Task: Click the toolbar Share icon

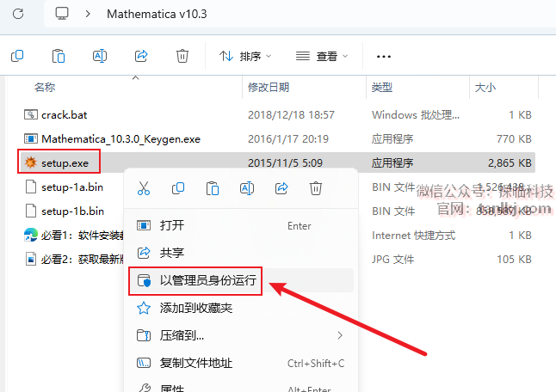Action: [x=141, y=56]
